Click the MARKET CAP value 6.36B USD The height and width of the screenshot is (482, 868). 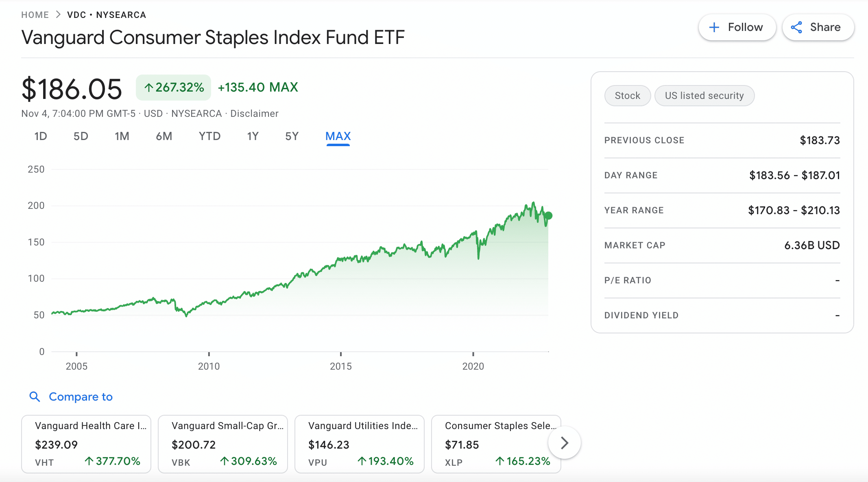point(812,245)
